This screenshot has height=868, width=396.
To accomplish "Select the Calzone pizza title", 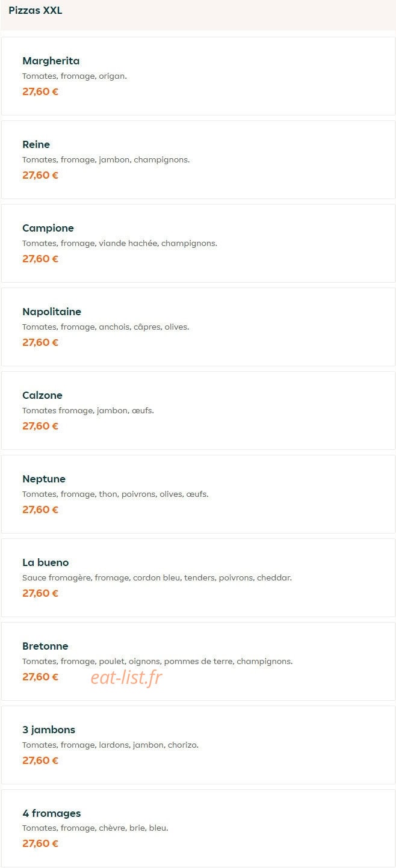I will (42, 395).
